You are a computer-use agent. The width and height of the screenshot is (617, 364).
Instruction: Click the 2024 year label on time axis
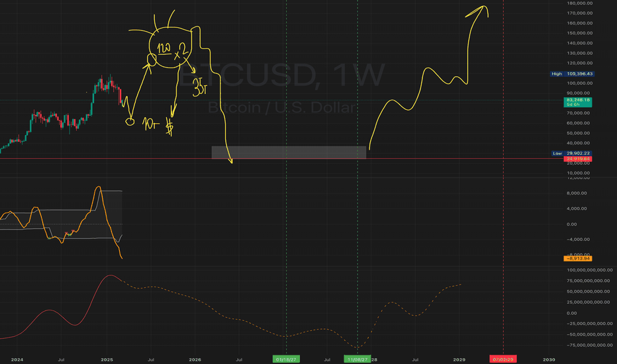(17, 359)
